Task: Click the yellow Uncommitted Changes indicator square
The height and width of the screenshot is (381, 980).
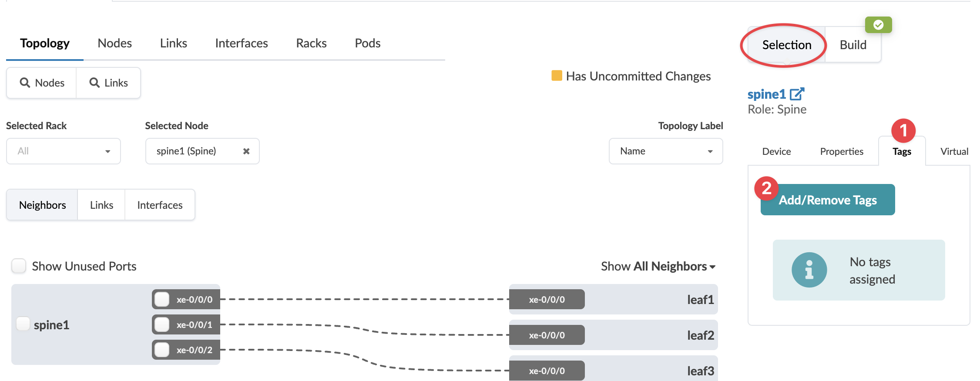Action: click(557, 76)
